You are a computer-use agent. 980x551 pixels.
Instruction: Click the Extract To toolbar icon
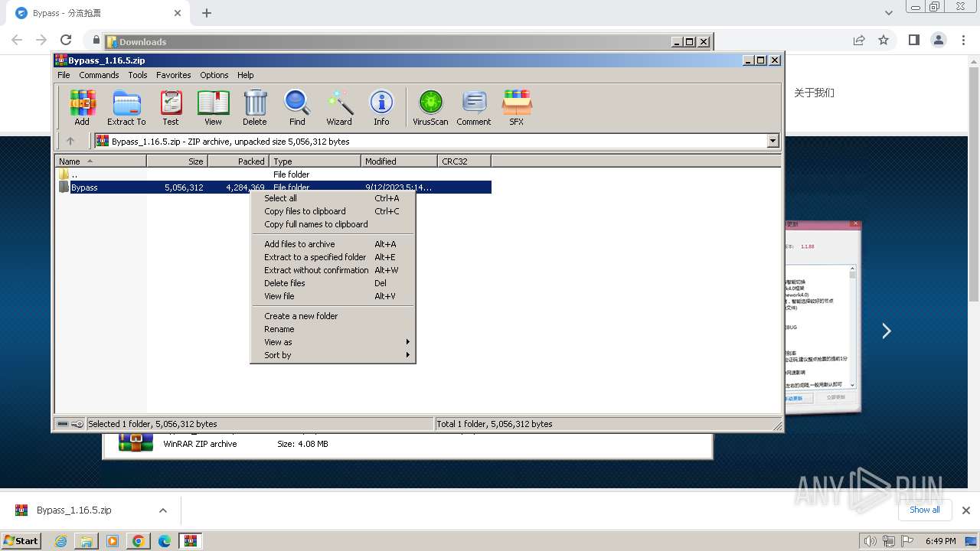click(x=126, y=107)
